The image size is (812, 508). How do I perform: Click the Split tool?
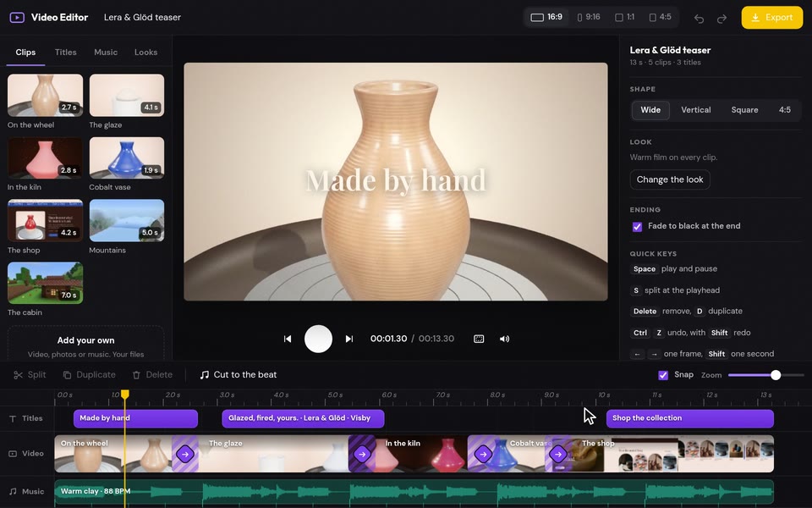[30, 375]
